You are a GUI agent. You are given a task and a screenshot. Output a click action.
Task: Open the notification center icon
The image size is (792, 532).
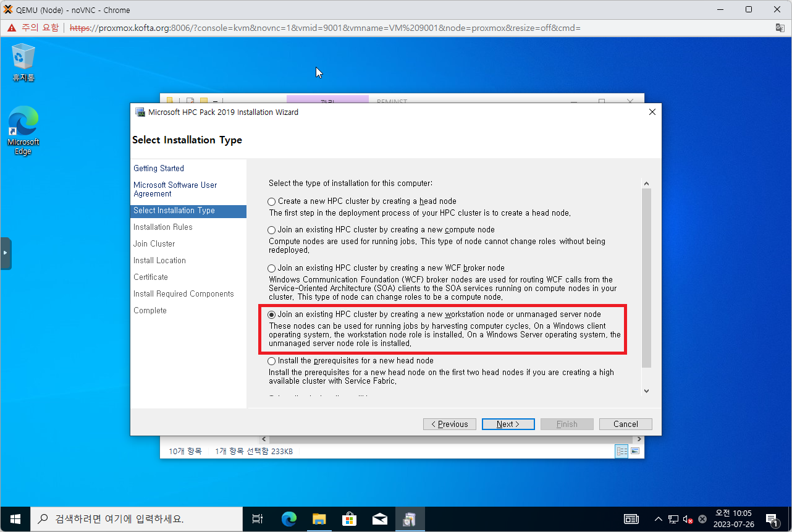pyautogui.click(x=772, y=519)
